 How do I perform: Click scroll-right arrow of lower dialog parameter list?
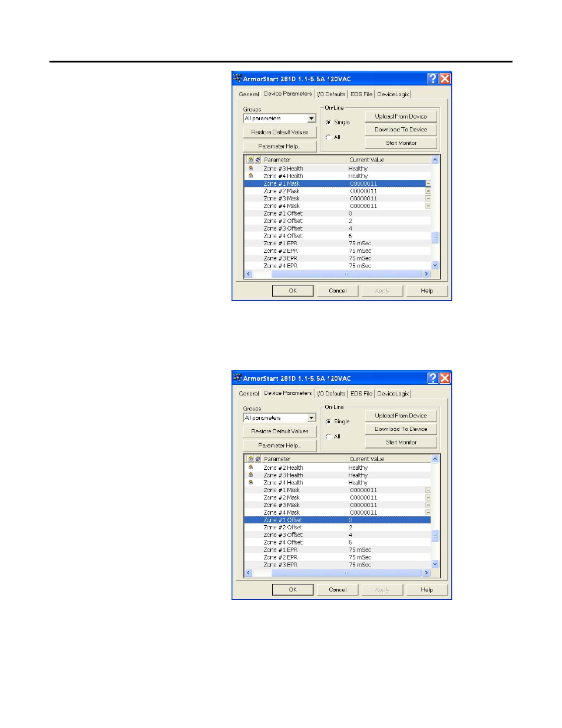point(427,573)
